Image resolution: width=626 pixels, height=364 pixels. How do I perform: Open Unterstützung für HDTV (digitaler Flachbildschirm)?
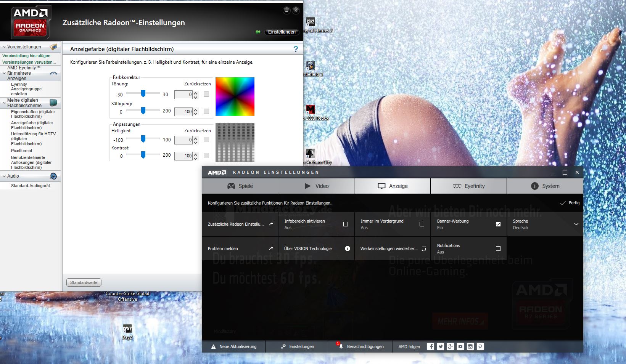pos(34,139)
